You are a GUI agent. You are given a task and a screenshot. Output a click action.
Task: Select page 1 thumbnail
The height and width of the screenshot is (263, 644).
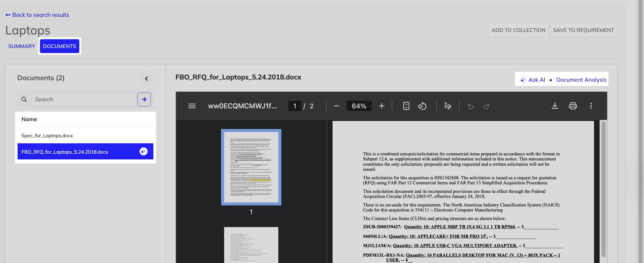251,167
